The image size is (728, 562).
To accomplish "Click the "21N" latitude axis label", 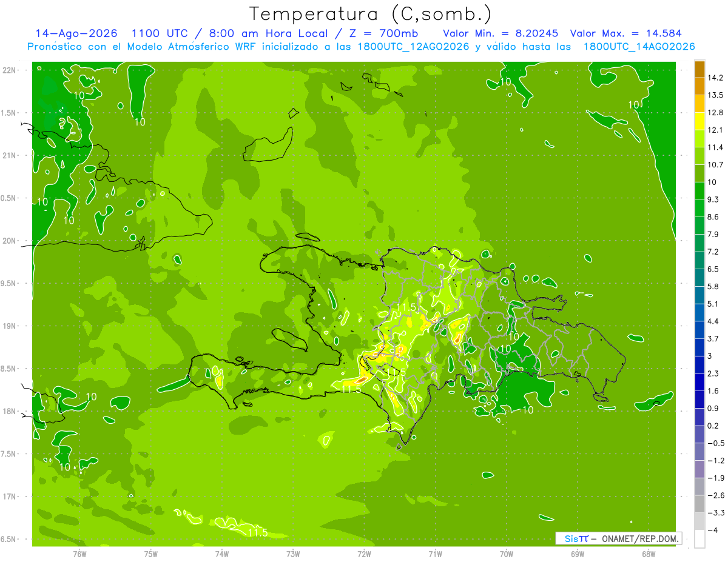I will coord(9,155).
